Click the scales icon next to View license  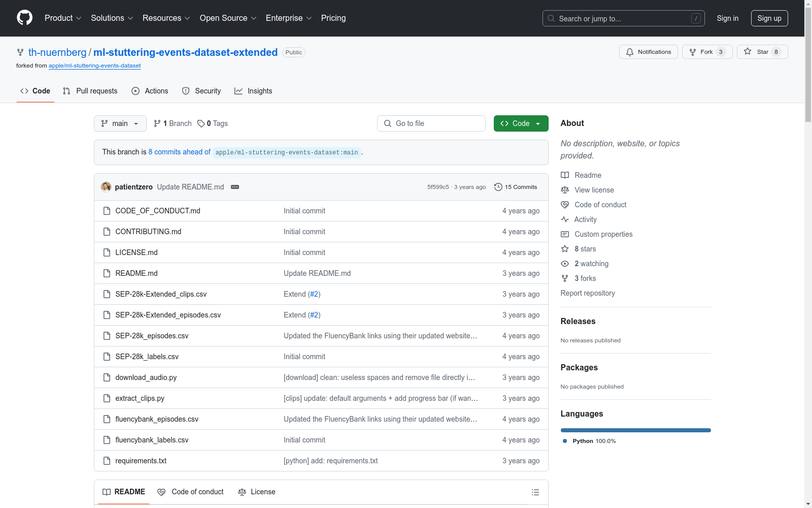565,190
